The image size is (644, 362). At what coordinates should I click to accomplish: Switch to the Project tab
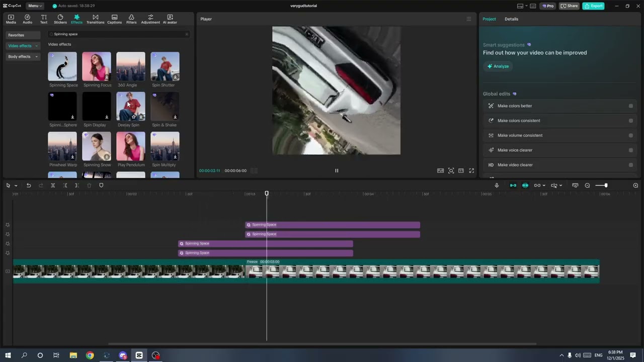coord(489,19)
